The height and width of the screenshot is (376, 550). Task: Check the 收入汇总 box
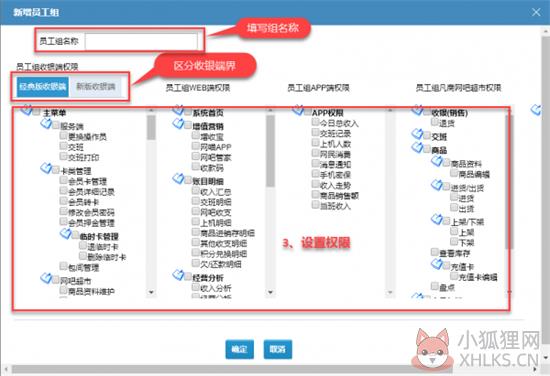click(196, 190)
